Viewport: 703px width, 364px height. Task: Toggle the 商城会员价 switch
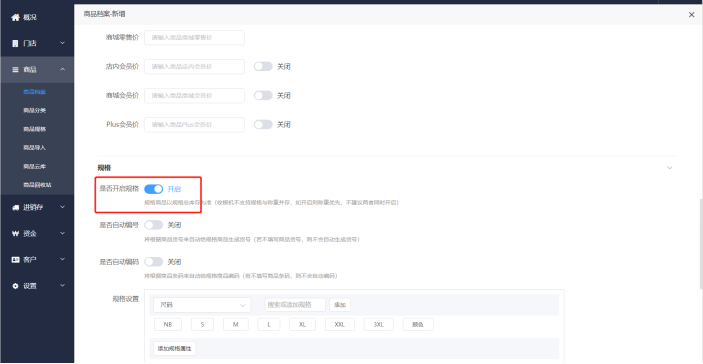pyautogui.click(x=263, y=95)
